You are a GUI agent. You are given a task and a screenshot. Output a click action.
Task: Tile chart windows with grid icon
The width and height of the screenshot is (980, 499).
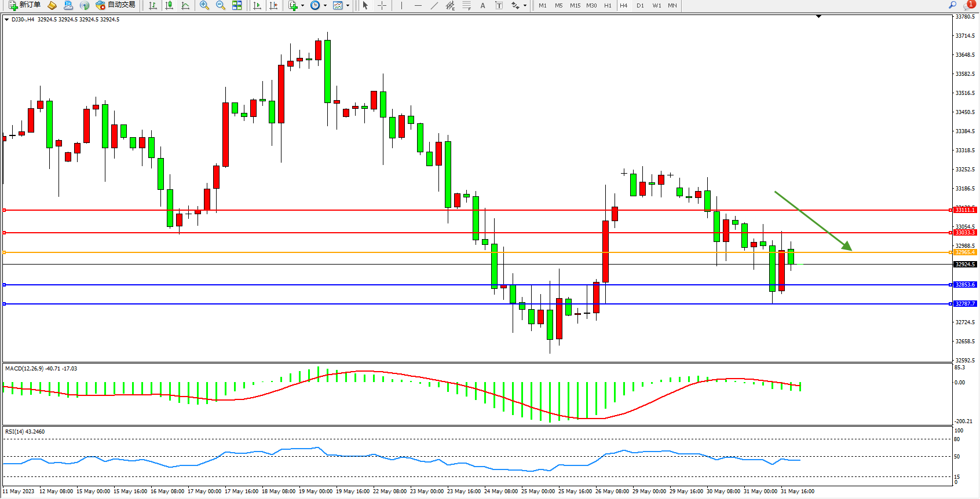237,5
